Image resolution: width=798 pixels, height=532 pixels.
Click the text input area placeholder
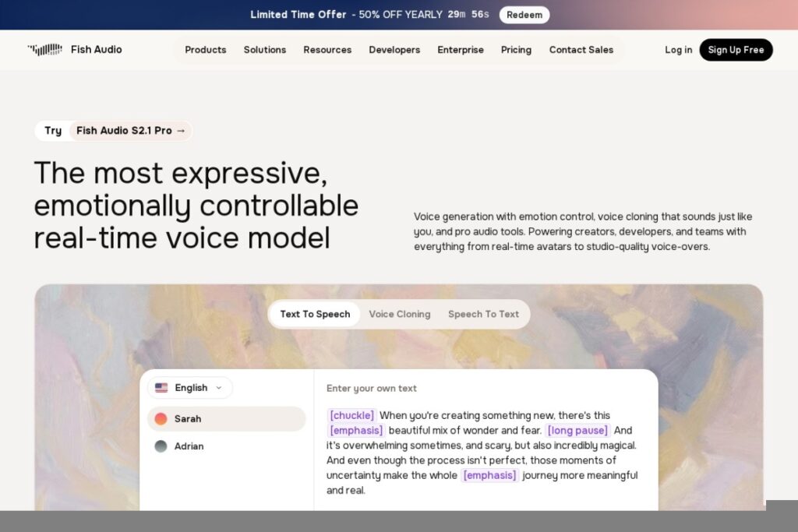pos(372,389)
